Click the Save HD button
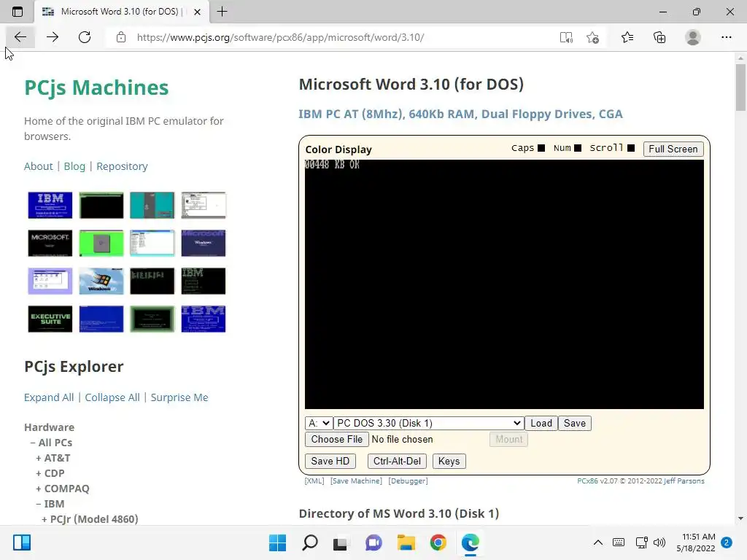Image resolution: width=747 pixels, height=560 pixels. 330,461
